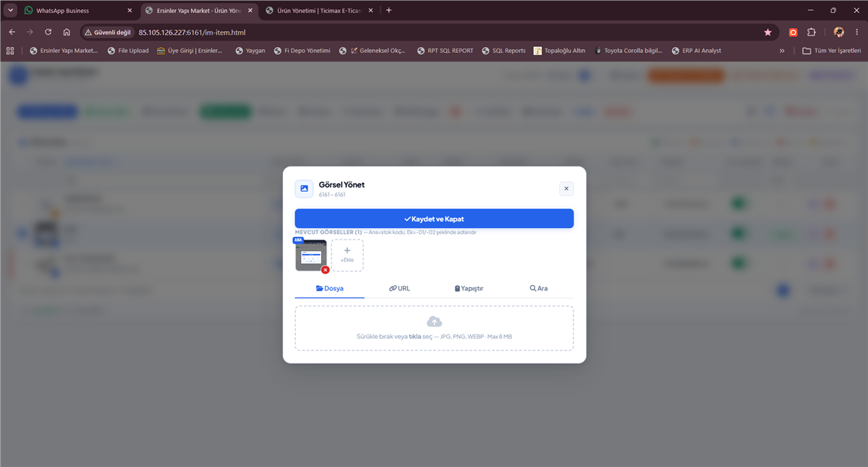This screenshot has height=467, width=868.
Task: Reload the page
Action: pos(48,32)
